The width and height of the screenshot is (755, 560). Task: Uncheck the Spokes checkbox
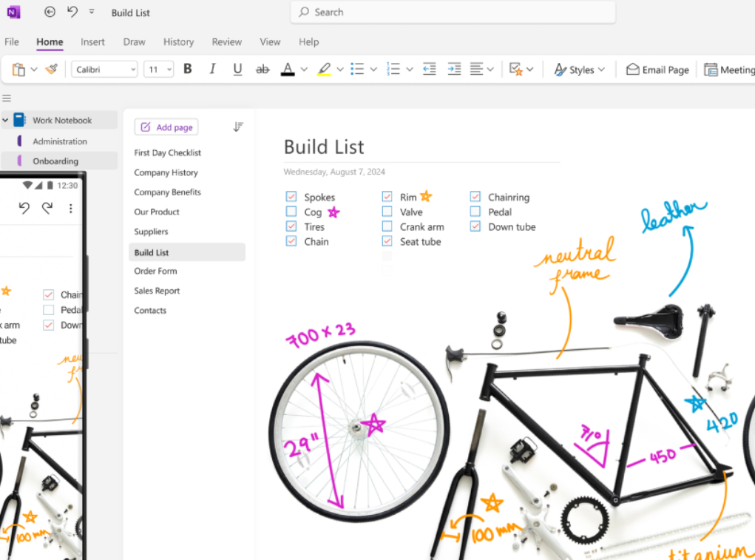tap(291, 198)
